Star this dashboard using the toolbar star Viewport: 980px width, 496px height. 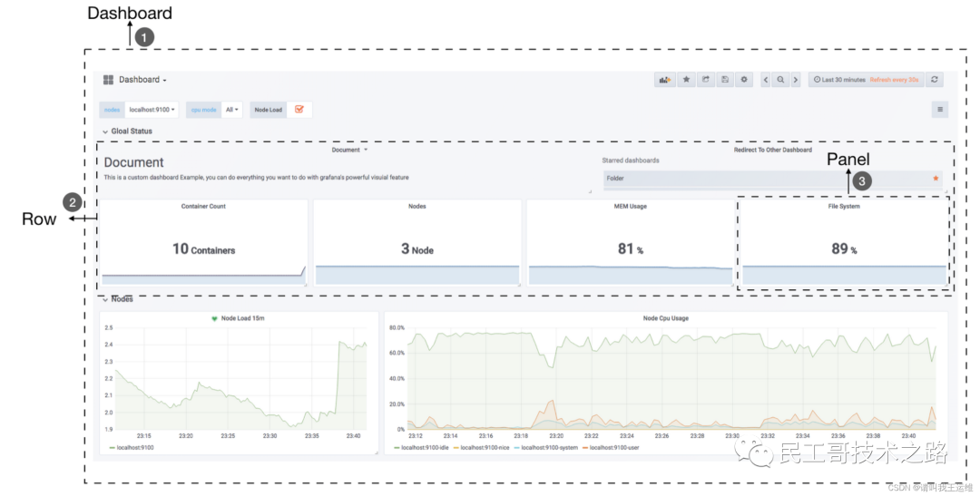pyautogui.click(x=686, y=80)
